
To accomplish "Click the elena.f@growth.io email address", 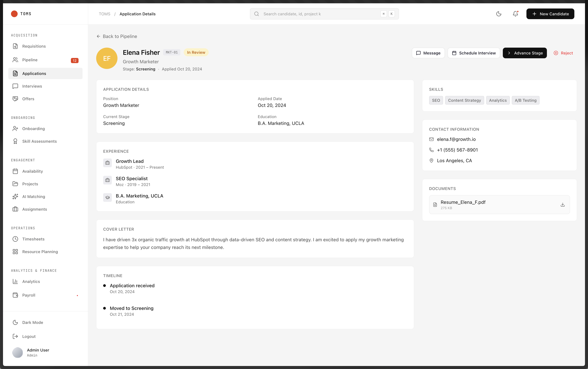I will pos(456,139).
